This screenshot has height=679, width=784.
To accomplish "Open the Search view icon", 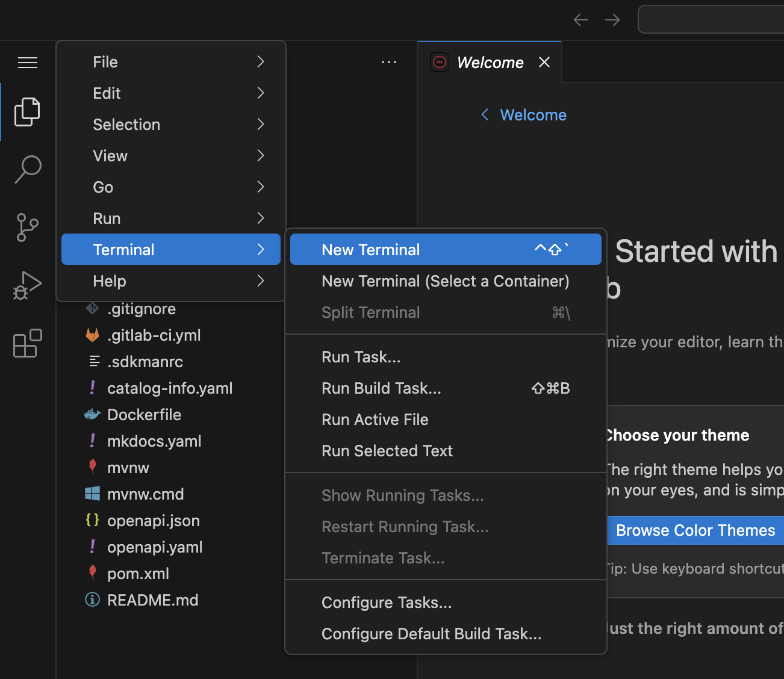I will 28,169.
